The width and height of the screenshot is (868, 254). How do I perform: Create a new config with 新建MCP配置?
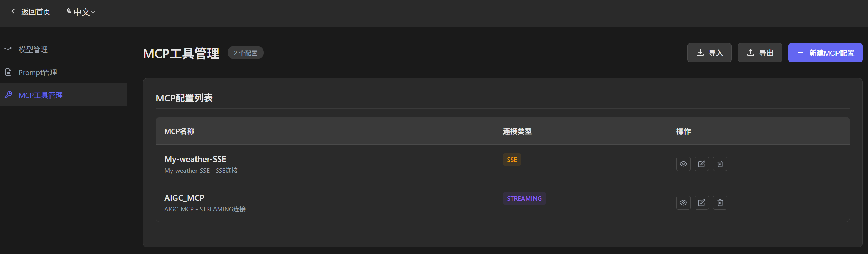(825, 53)
